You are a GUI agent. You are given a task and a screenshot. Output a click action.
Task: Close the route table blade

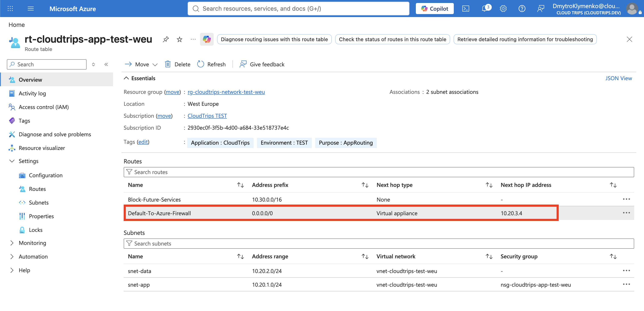tap(629, 39)
